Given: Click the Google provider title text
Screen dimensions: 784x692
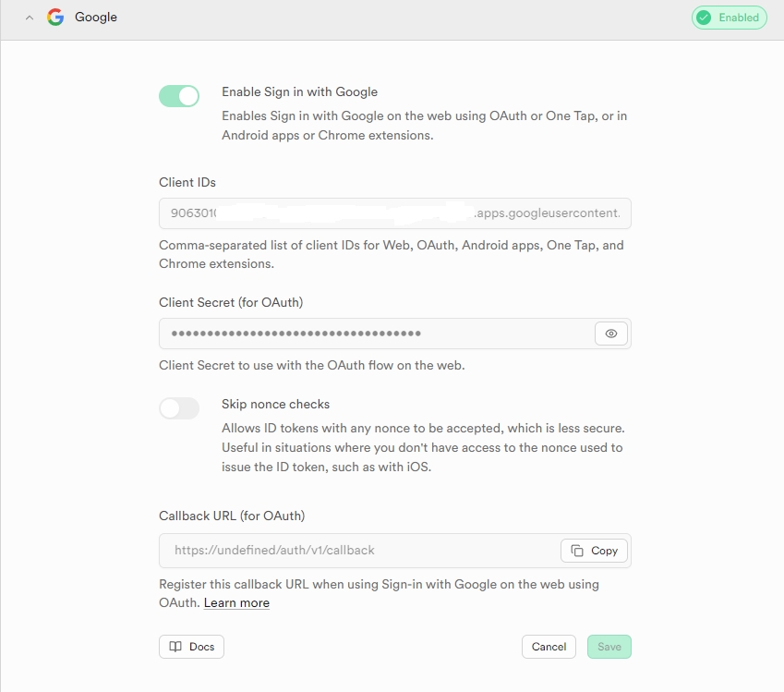Looking at the screenshot, I should [x=96, y=18].
